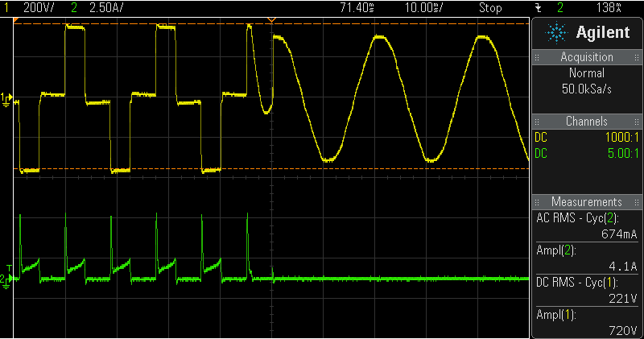Image resolution: width=644 pixels, height=339 pixels.
Task: Click the 4.1A amplitude value
Action: click(622, 267)
